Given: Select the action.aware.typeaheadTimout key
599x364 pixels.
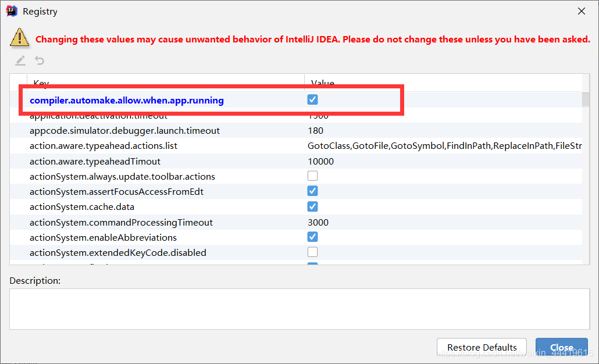Looking at the screenshot, I should pos(95,162).
